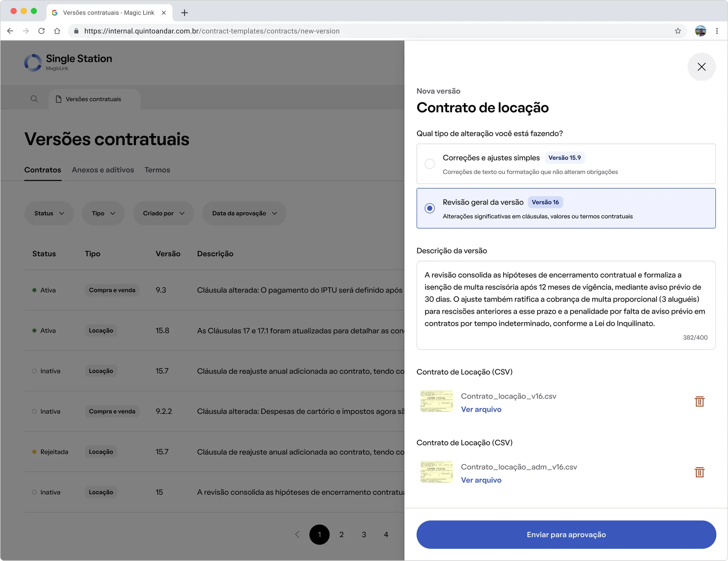
Task: Select the Revisão geral da versão option
Action: (566, 208)
